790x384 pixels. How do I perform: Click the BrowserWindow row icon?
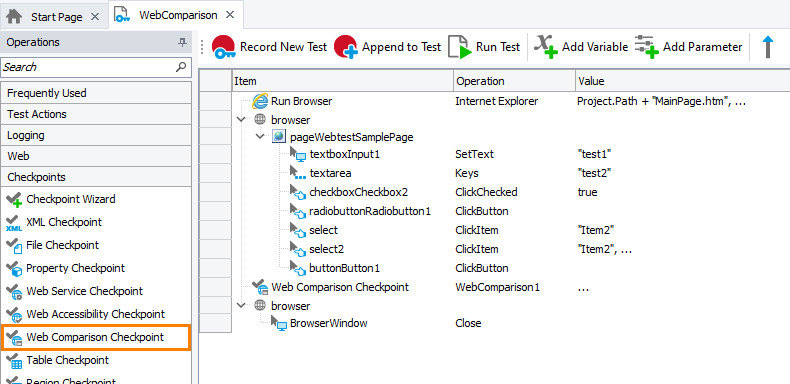click(279, 324)
